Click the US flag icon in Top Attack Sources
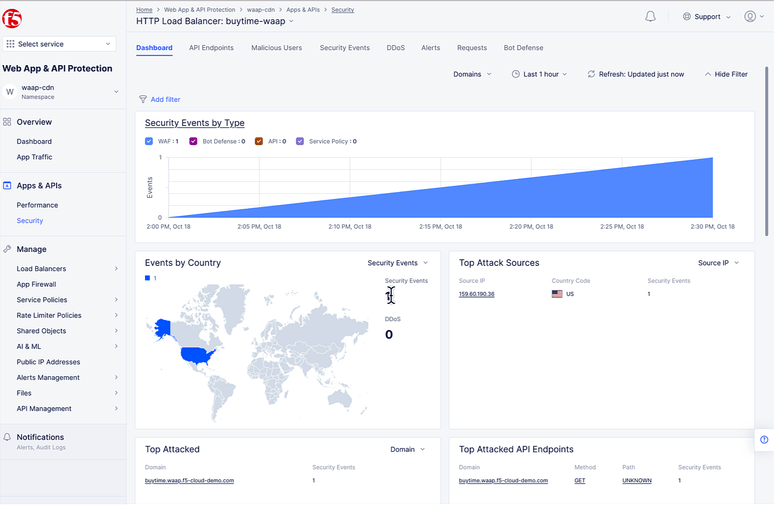This screenshot has height=505, width=774. click(557, 294)
